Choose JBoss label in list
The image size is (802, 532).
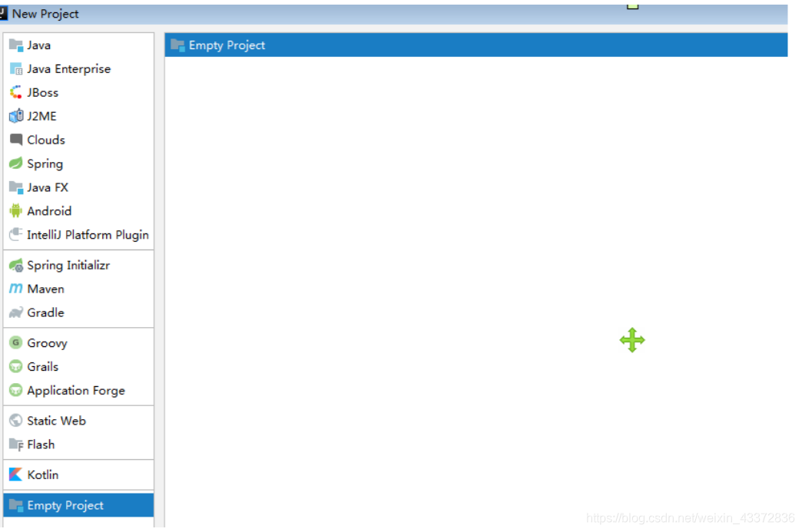coord(43,92)
